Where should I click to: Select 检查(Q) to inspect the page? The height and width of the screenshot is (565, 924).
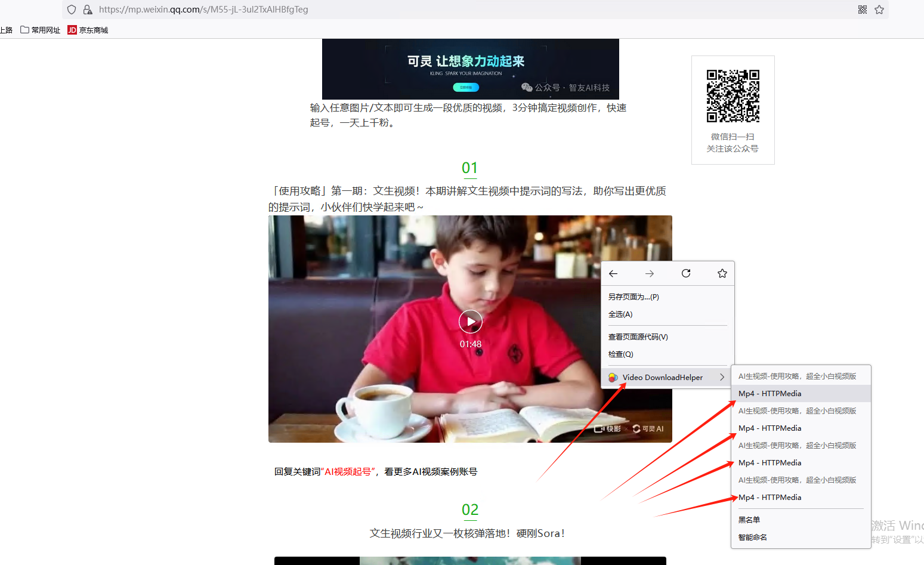point(667,354)
